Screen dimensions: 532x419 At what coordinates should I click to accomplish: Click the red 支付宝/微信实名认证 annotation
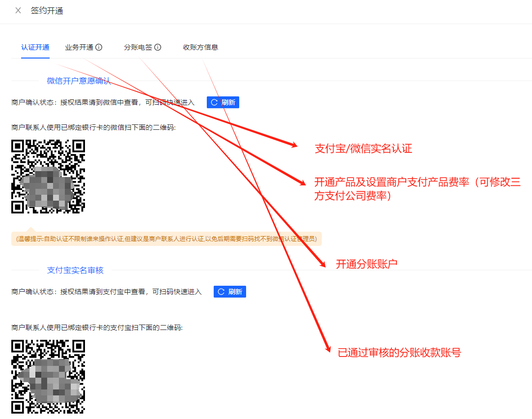(363, 149)
